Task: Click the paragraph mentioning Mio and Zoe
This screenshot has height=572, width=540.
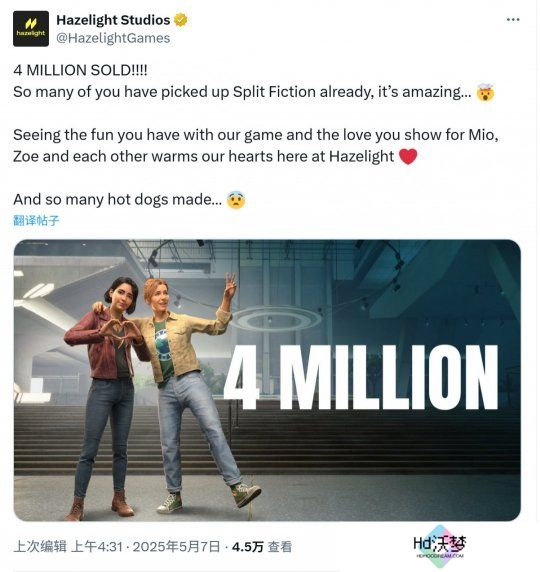Action: pos(256,146)
